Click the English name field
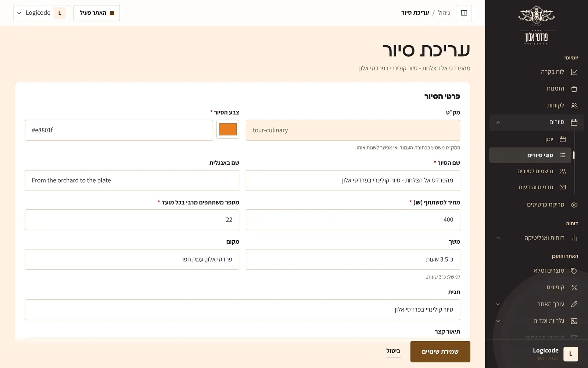This screenshot has height=368, width=588. 132,180
